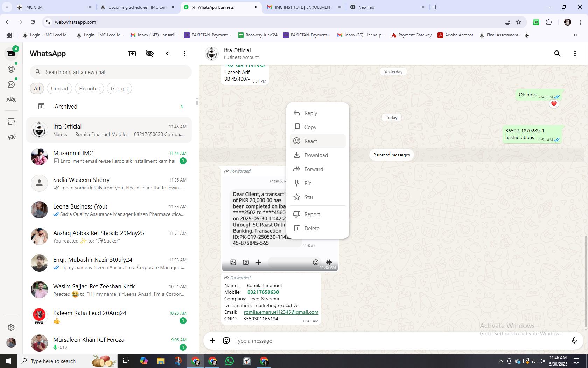Show hidden system tray icons chevron

(500, 361)
